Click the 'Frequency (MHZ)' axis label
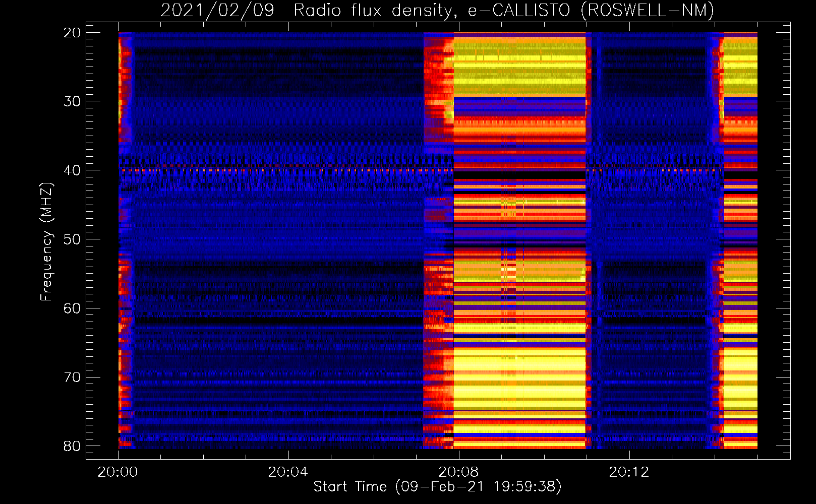The width and height of the screenshot is (816, 504). coord(46,242)
